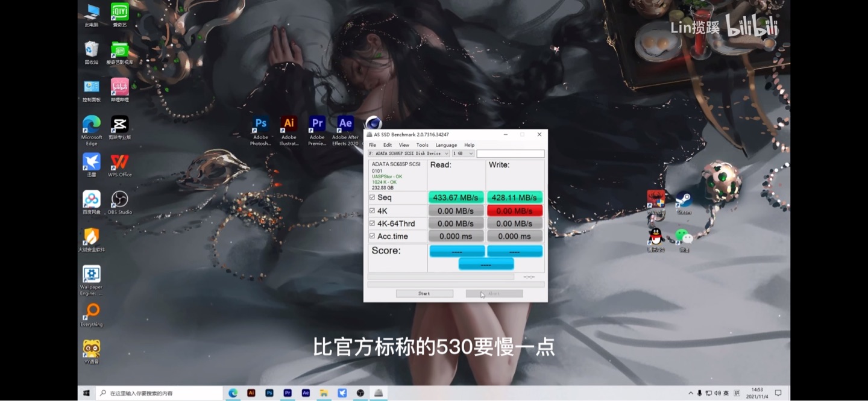Switch to Photoshop in the taskbar
Image resolution: width=868 pixels, height=401 pixels.
pyautogui.click(x=269, y=393)
